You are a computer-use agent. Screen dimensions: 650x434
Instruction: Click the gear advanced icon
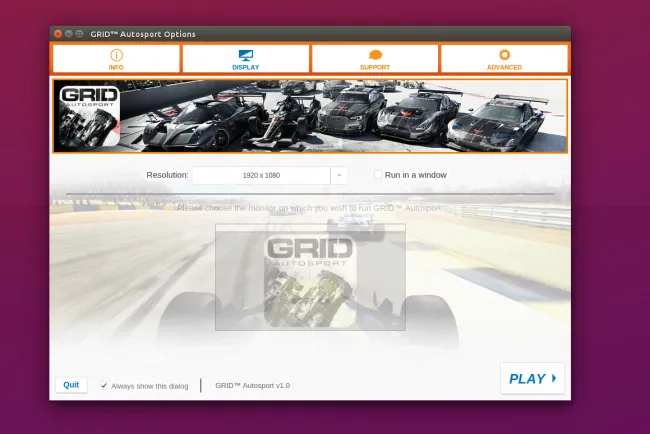pyautogui.click(x=504, y=55)
